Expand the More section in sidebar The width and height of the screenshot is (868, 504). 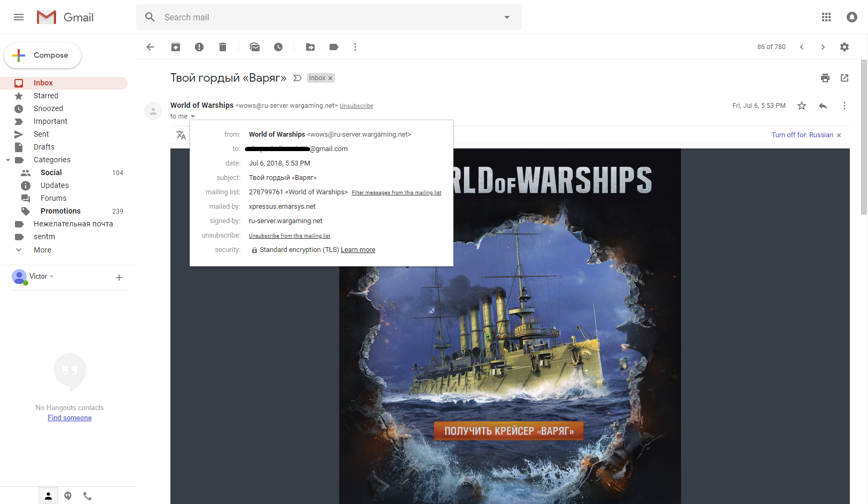click(42, 250)
